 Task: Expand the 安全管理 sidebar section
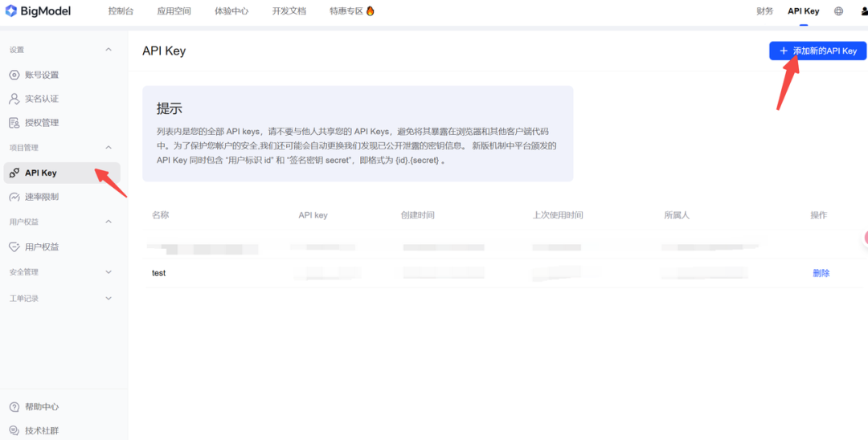108,272
